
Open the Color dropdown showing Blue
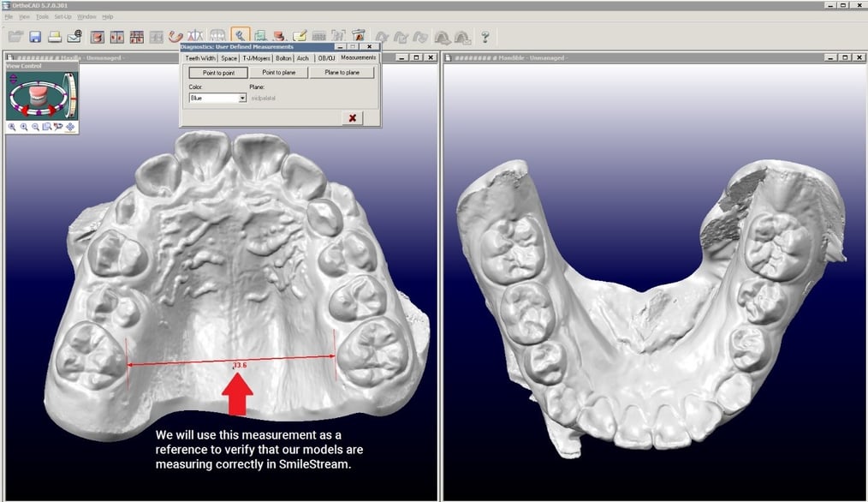[x=242, y=97]
